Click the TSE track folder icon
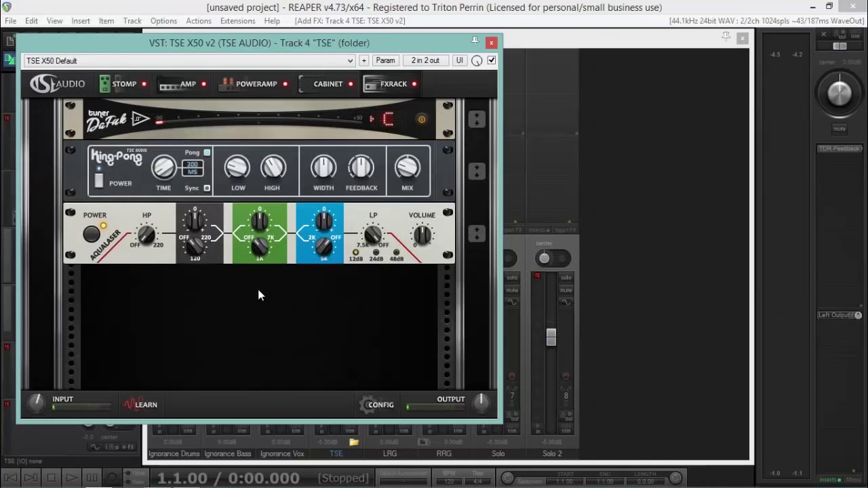The width and height of the screenshot is (868, 488). pos(353,442)
